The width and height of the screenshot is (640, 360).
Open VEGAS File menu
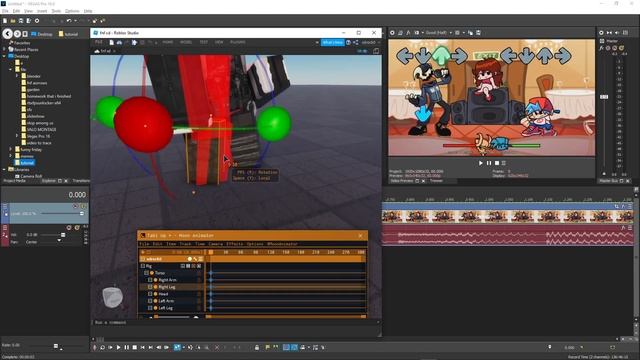pos(5,11)
